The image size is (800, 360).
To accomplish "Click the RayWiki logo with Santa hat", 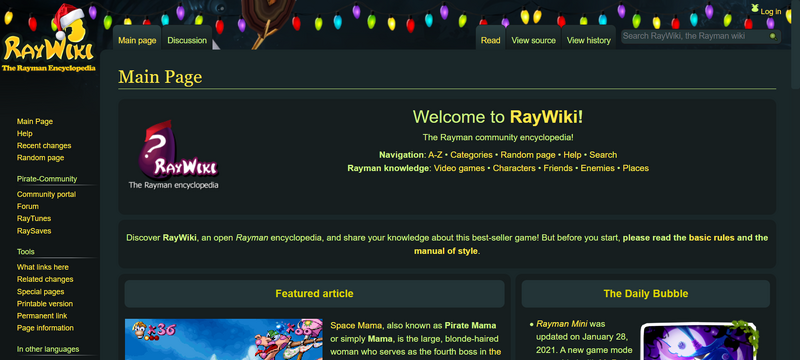I will pos(49,38).
